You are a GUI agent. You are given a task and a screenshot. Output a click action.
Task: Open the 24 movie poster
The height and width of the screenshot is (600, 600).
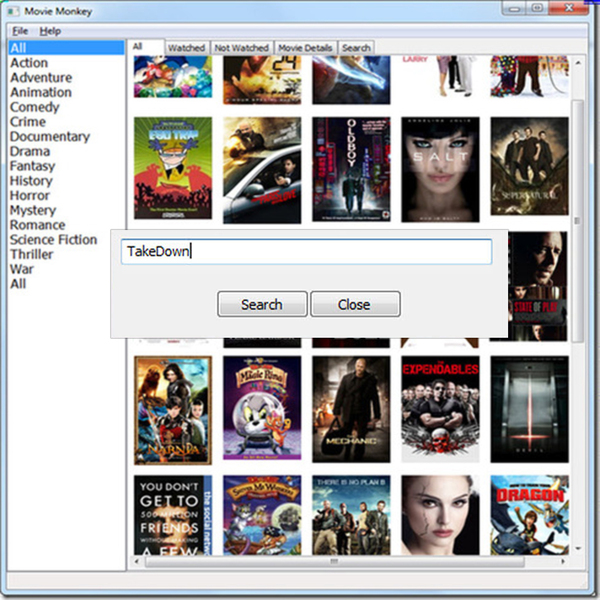coord(262,80)
